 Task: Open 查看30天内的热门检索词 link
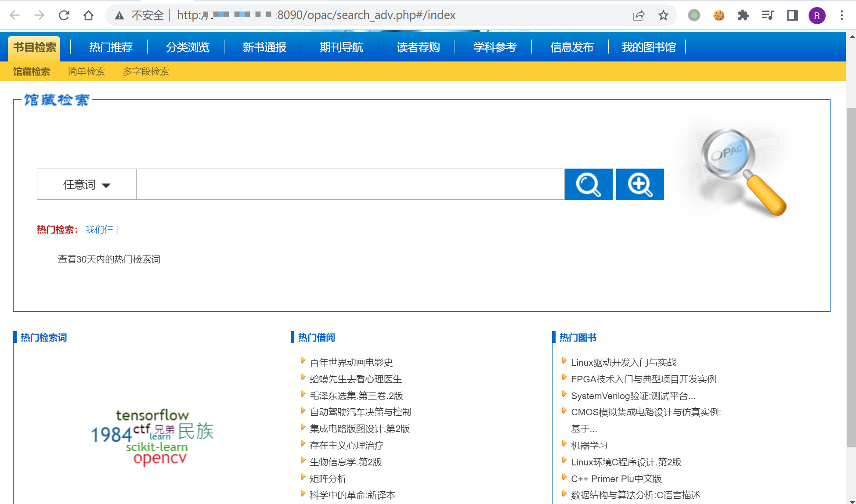109,259
